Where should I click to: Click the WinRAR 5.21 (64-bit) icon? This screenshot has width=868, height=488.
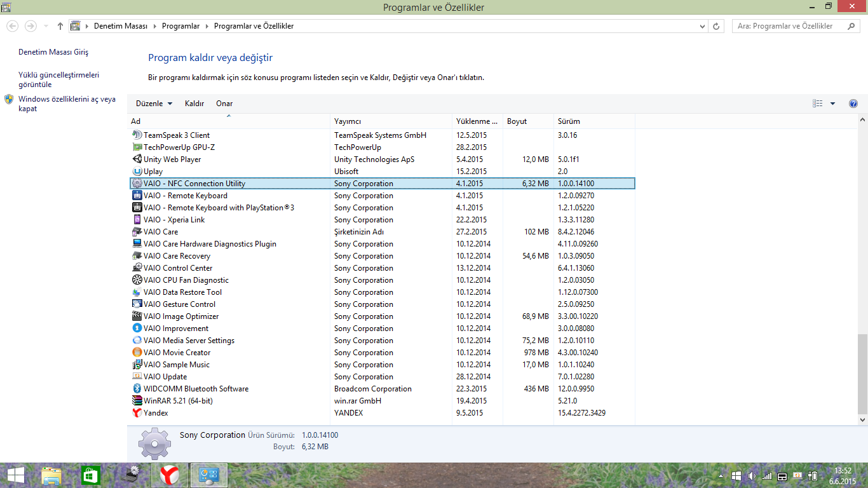[x=137, y=401]
